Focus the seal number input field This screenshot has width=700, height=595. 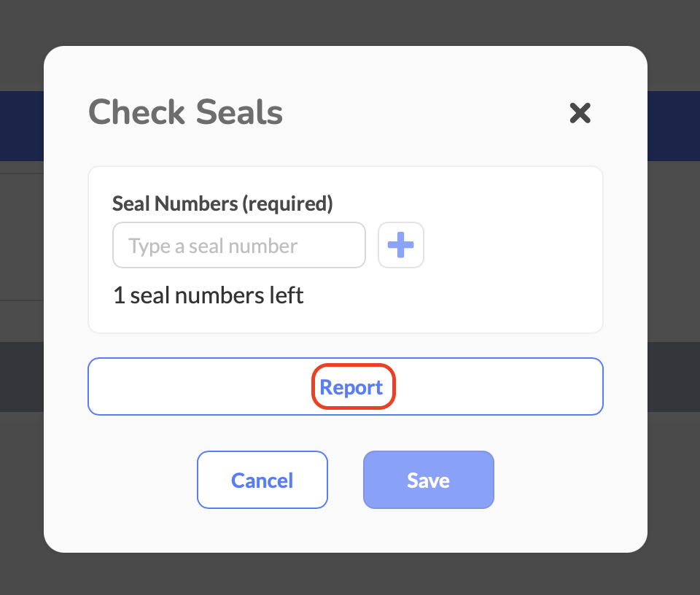tap(238, 245)
